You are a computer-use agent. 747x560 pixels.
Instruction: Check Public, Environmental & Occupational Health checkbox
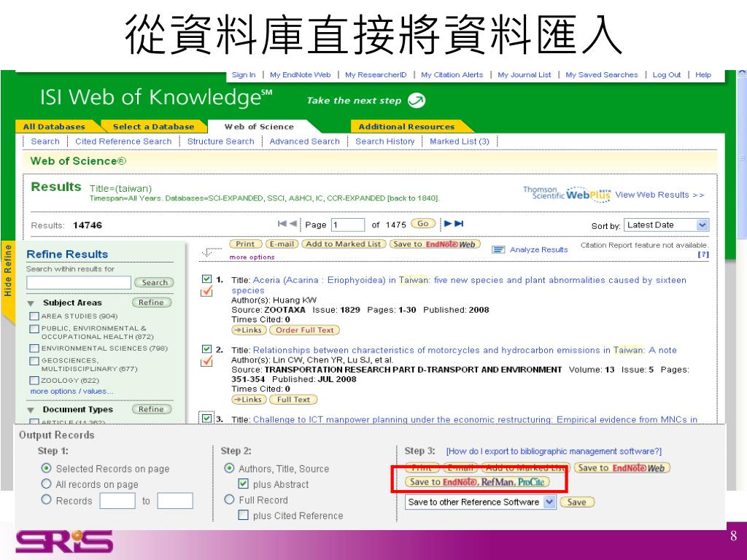pos(34,329)
